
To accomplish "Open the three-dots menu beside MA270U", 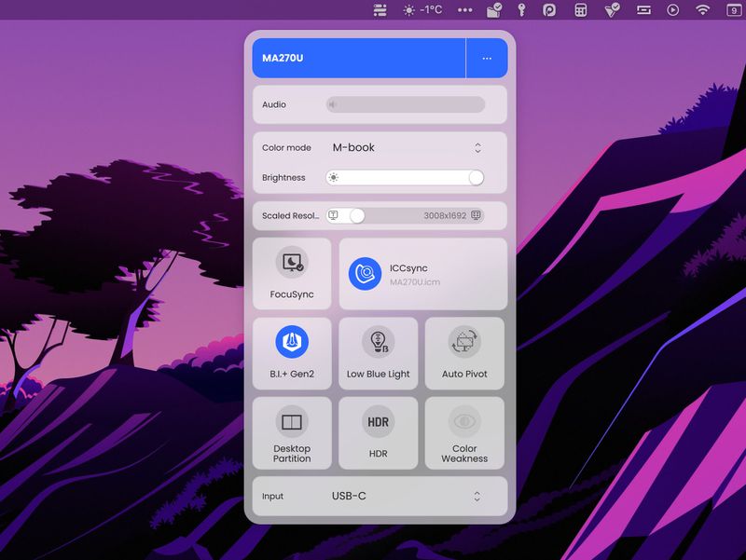I will click(x=487, y=59).
